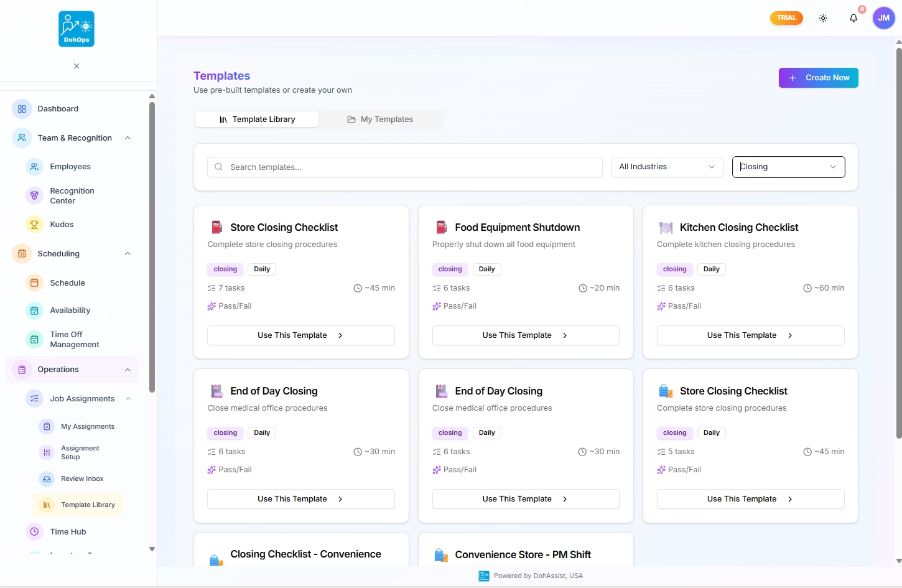Click inside the Search templates field

click(404, 166)
